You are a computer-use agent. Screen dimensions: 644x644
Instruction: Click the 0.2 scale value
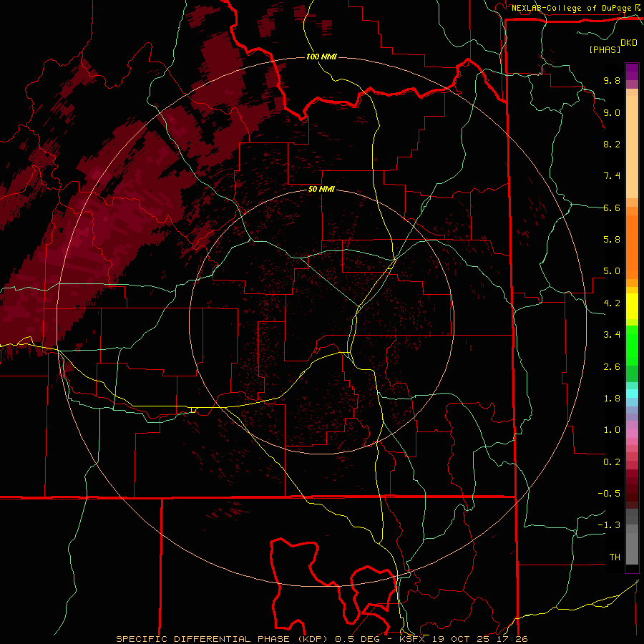pyautogui.click(x=612, y=462)
